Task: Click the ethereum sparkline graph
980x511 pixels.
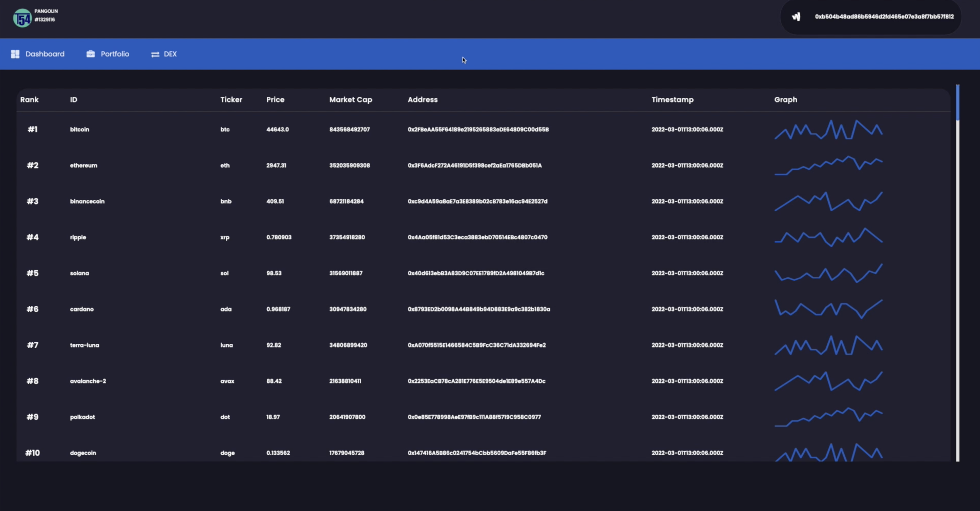Action: click(828, 166)
